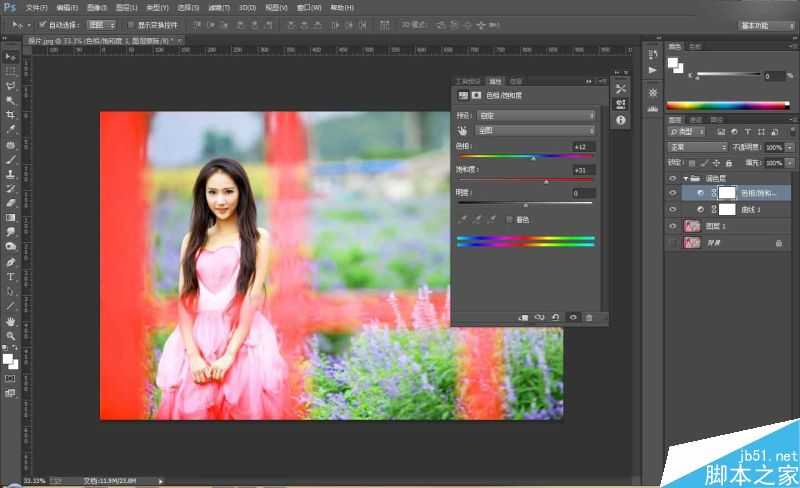The width and height of the screenshot is (800, 488).
Task: Collapse the 调色层 layer group
Action: (683, 177)
